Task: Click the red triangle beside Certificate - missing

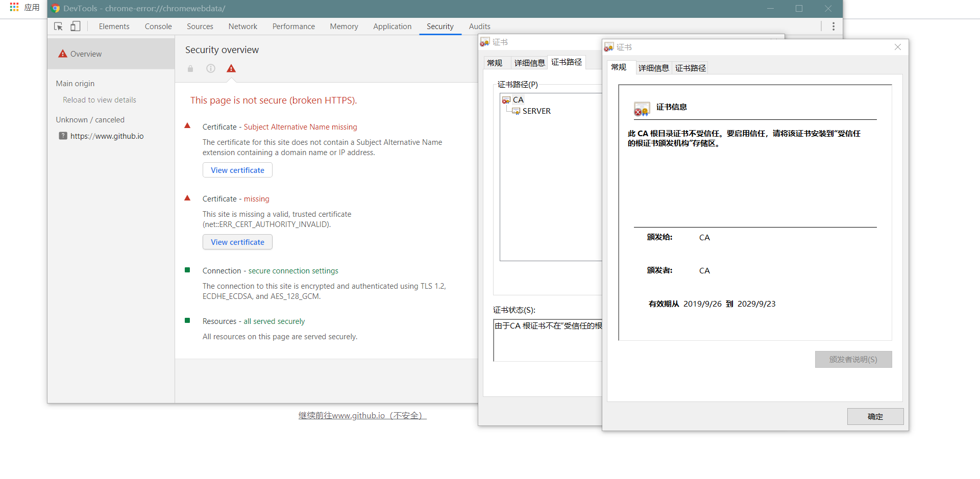Action: pos(187,198)
